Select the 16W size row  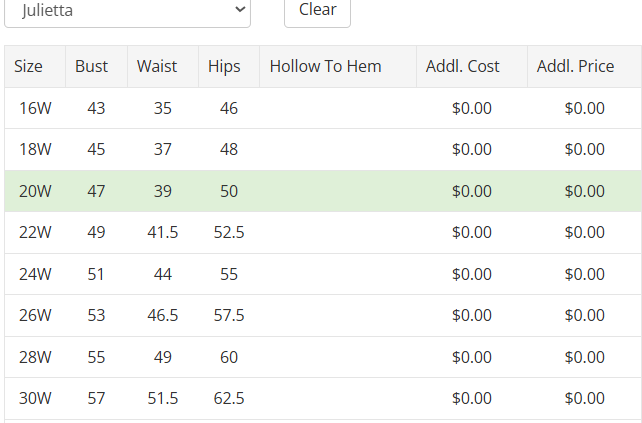35,108
